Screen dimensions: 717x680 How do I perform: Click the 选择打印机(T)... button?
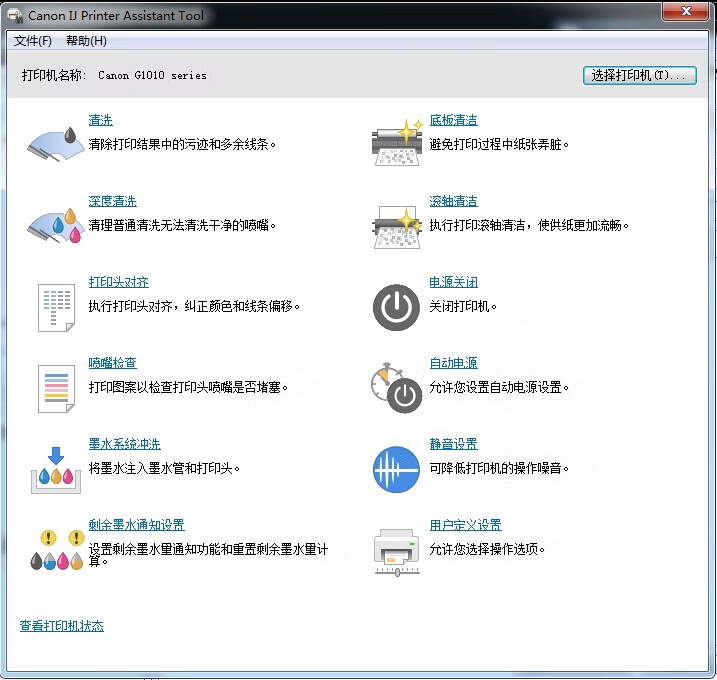[x=640, y=75]
